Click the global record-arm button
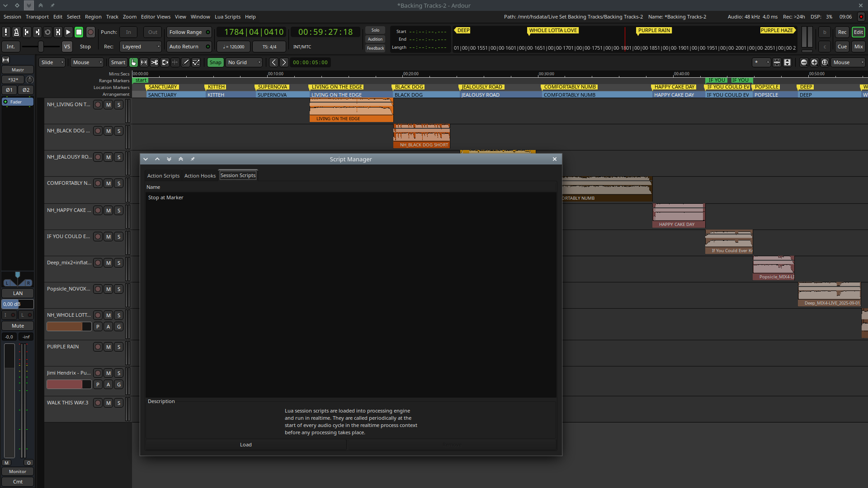868x488 pixels. (x=90, y=32)
